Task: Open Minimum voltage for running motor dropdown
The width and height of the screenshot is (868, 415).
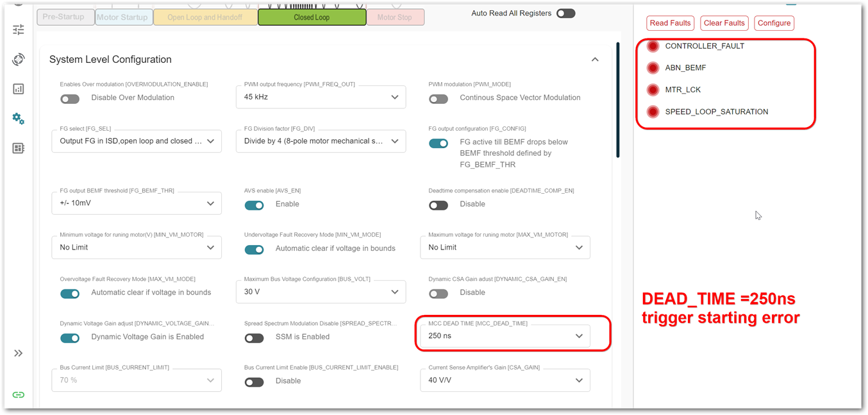Action: pyautogui.click(x=137, y=247)
